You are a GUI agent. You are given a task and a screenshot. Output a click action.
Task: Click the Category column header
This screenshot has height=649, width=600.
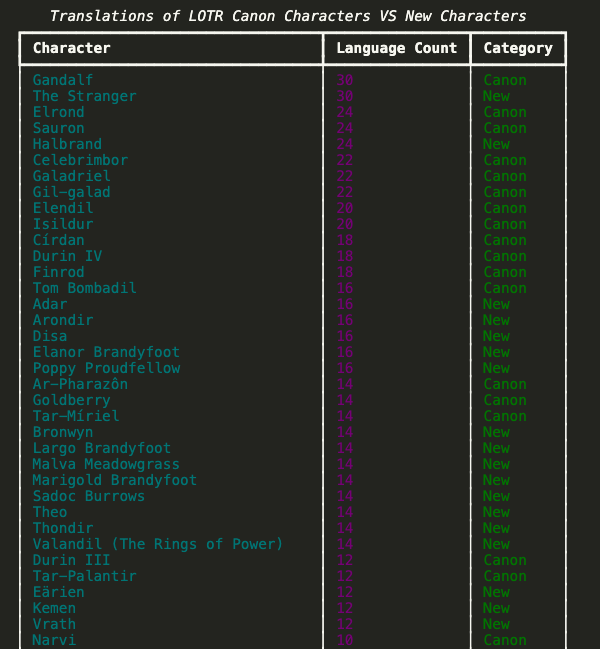[518, 48]
